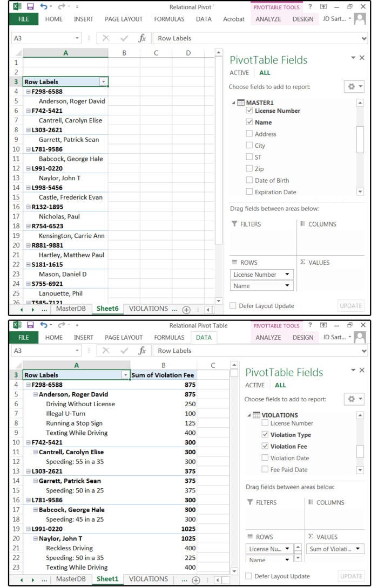Screen dimensions: 378x588
Task: Collapse the L303-2621 group in top pivot
Action: click(x=28, y=130)
